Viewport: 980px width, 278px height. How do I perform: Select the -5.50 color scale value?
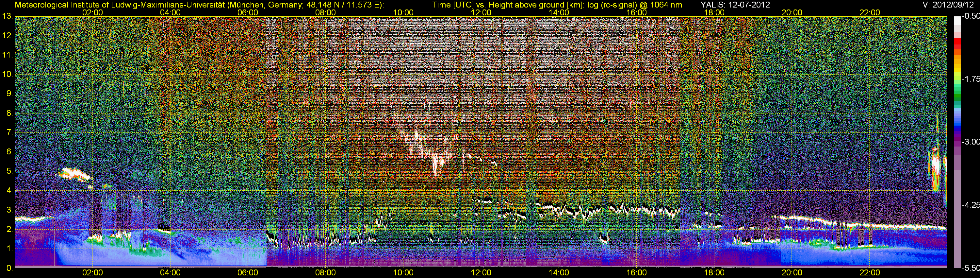pos(971,268)
